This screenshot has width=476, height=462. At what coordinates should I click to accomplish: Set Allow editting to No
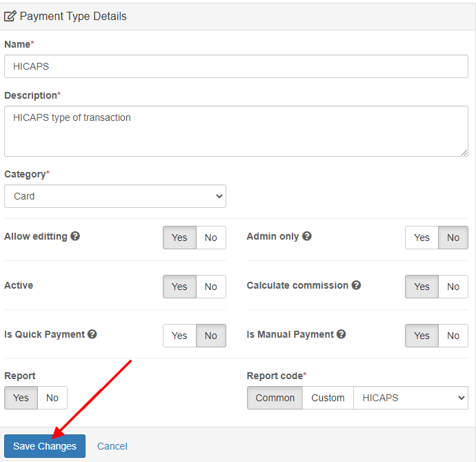tap(211, 238)
